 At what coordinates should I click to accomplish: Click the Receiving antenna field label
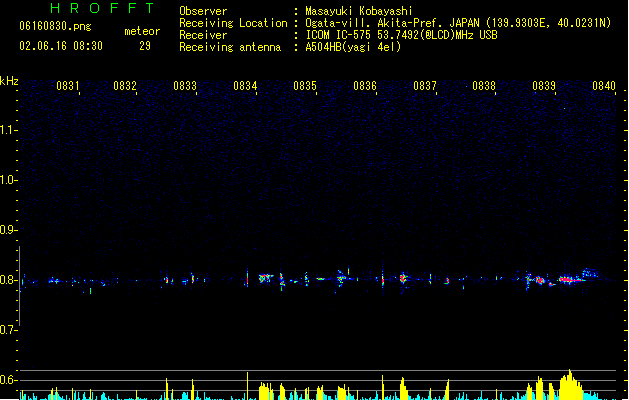[230, 47]
